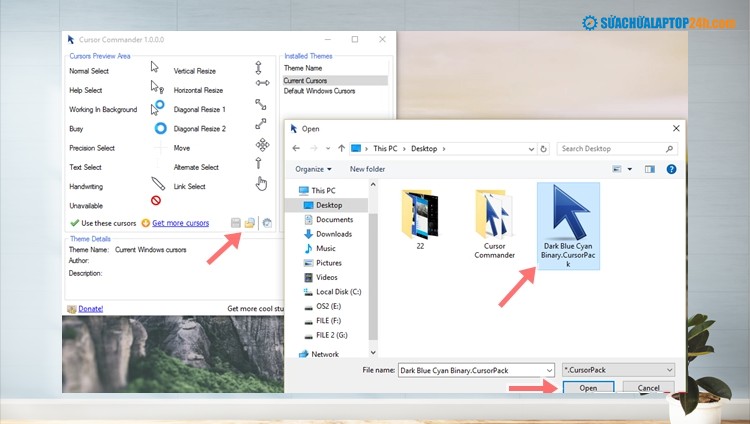Select Default Windows Cursors theme

pyautogui.click(x=319, y=91)
